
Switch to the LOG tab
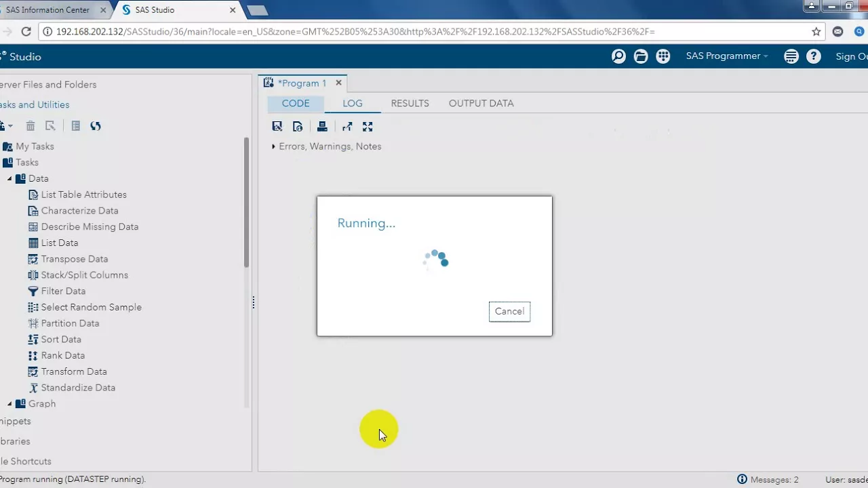coord(353,103)
